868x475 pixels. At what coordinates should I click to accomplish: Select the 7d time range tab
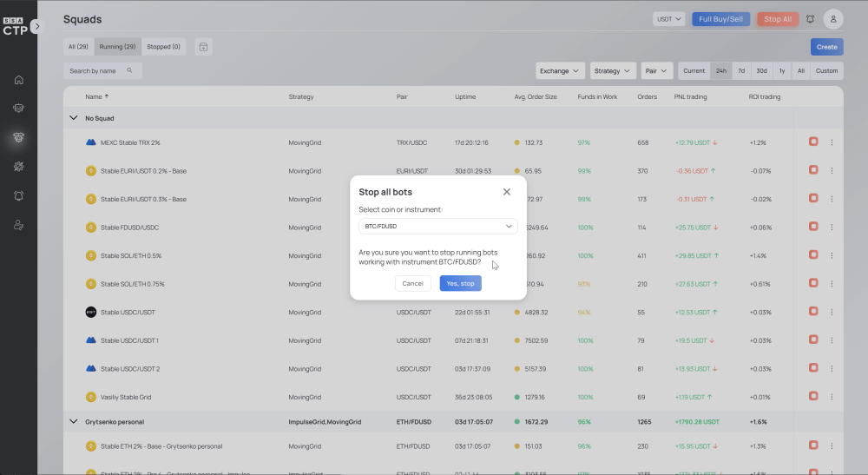[x=741, y=71]
